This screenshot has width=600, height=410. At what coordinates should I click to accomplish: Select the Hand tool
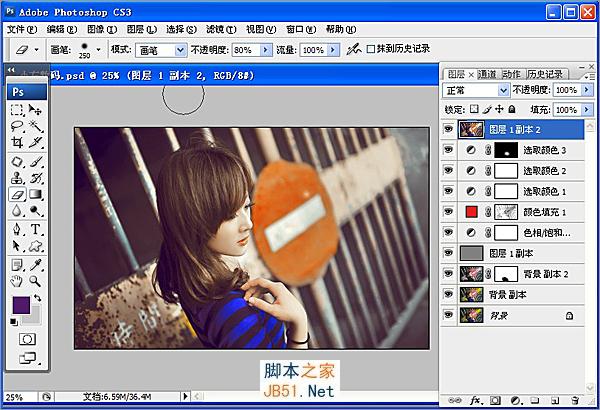click(x=17, y=281)
